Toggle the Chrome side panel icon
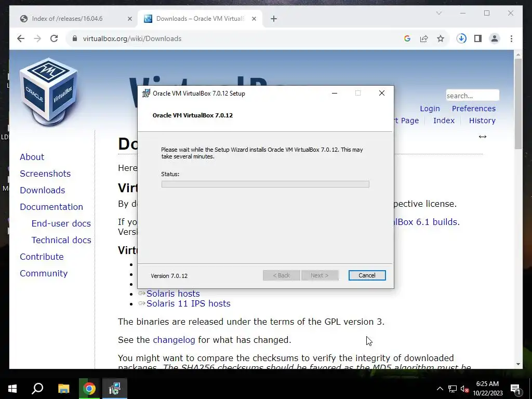The image size is (532, 399). click(478, 38)
